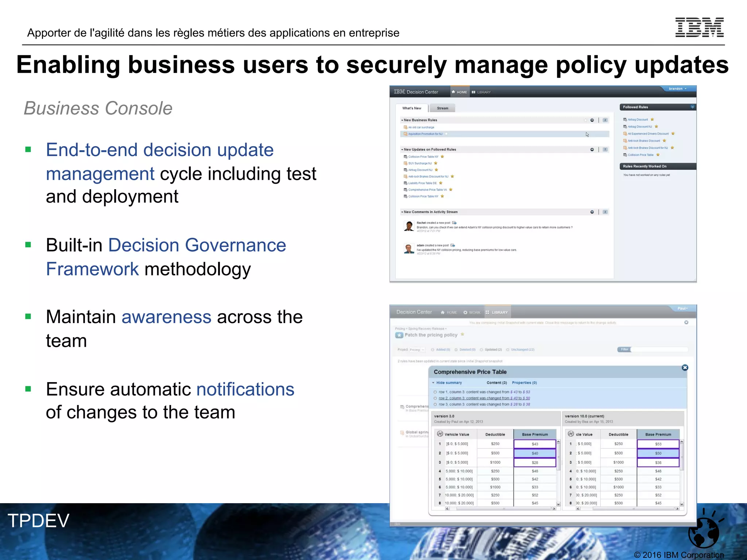The width and height of the screenshot is (747, 560).
Task: Click star beside All Experienced Drivers Discount
Action: [673, 134]
